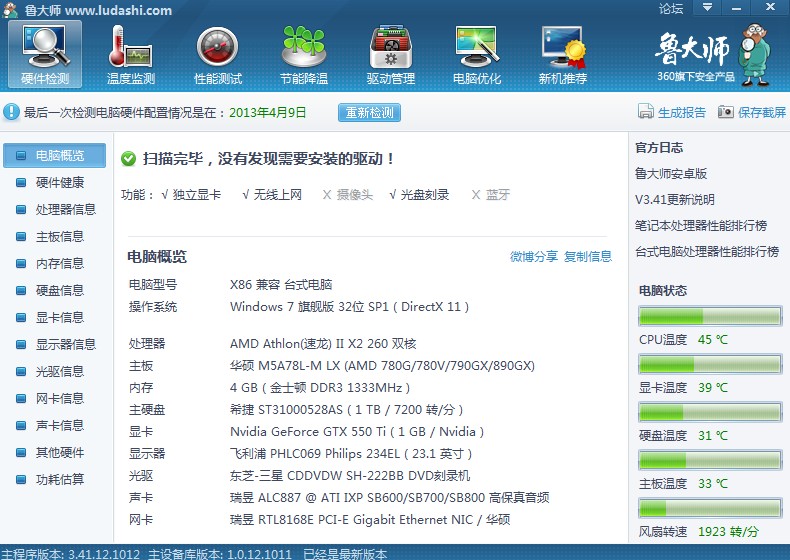Click the CPU温度 status bar
This screenshot has width=790, height=560.
tap(710, 318)
